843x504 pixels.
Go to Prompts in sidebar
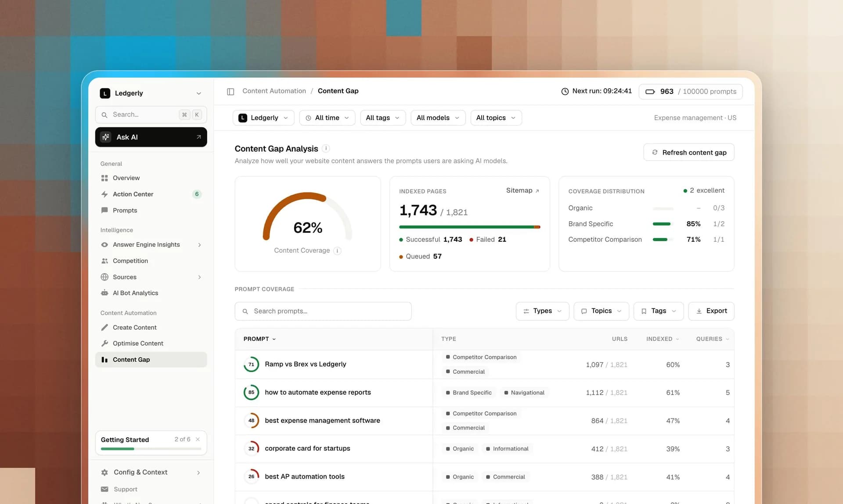(151, 211)
